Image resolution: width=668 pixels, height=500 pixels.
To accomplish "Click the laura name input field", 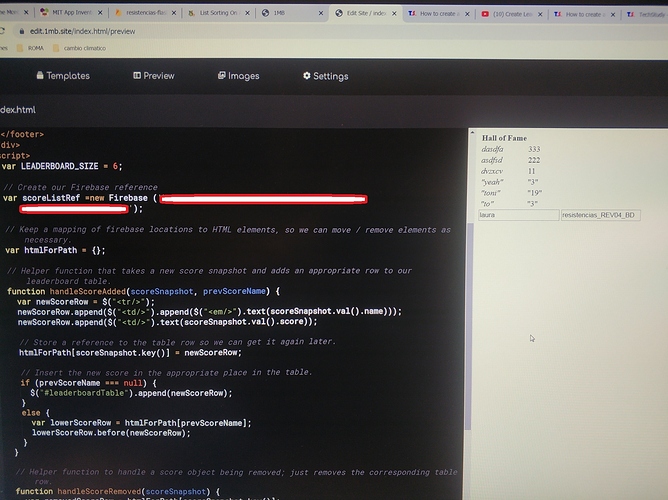I will (x=518, y=215).
